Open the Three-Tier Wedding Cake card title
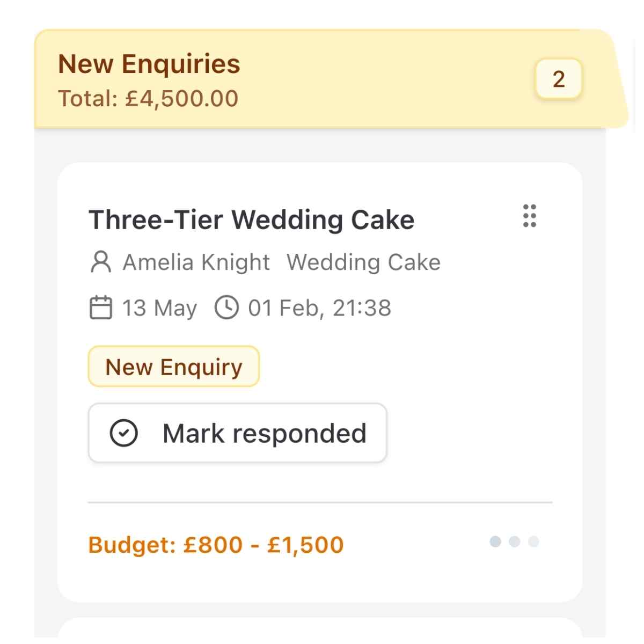Screen dimensions: 644x644 [x=251, y=220]
